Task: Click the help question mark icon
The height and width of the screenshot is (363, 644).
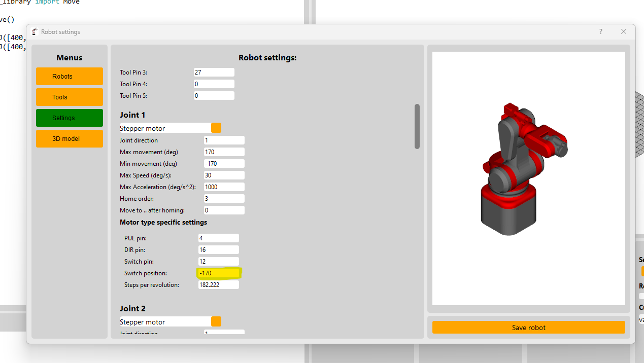Action: [x=600, y=31]
